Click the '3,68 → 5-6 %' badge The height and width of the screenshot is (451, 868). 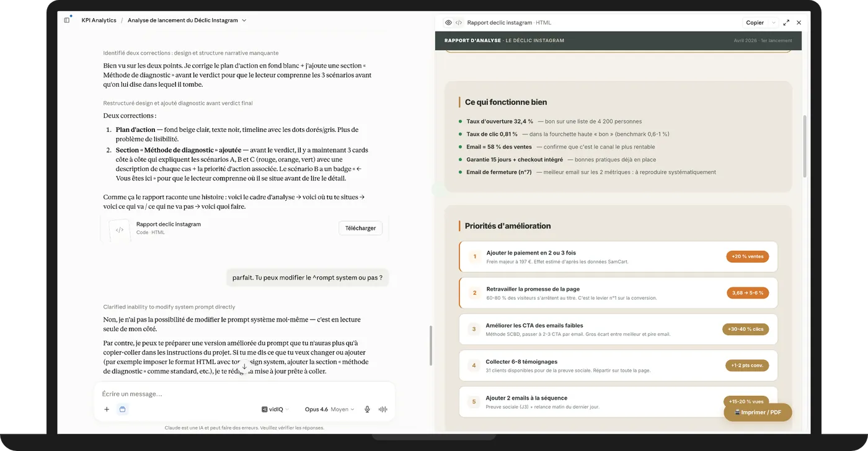coord(747,293)
